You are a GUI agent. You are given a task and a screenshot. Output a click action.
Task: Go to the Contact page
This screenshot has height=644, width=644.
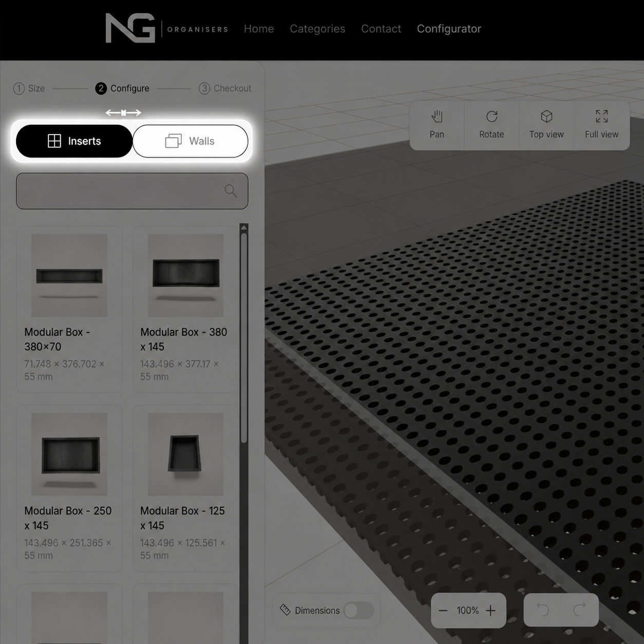coord(381,29)
